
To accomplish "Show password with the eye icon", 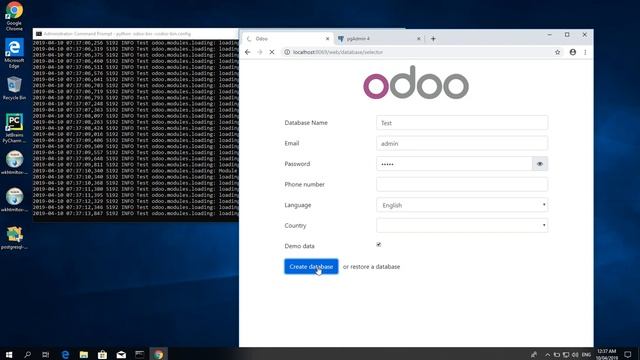I will click(540, 164).
